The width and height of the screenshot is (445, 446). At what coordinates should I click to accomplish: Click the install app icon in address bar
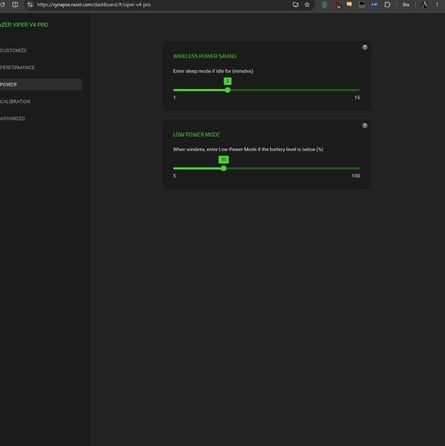(295, 5)
